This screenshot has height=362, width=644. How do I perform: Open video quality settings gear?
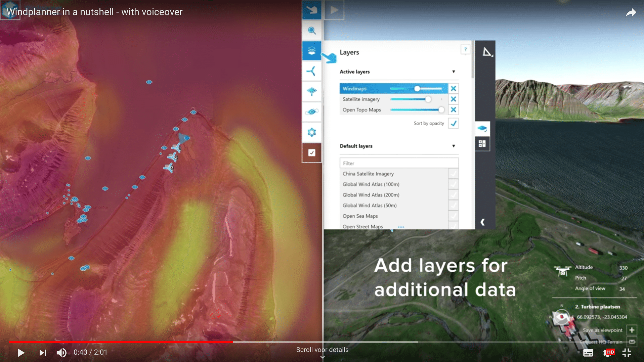pyautogui.click(x=608, y=353)
